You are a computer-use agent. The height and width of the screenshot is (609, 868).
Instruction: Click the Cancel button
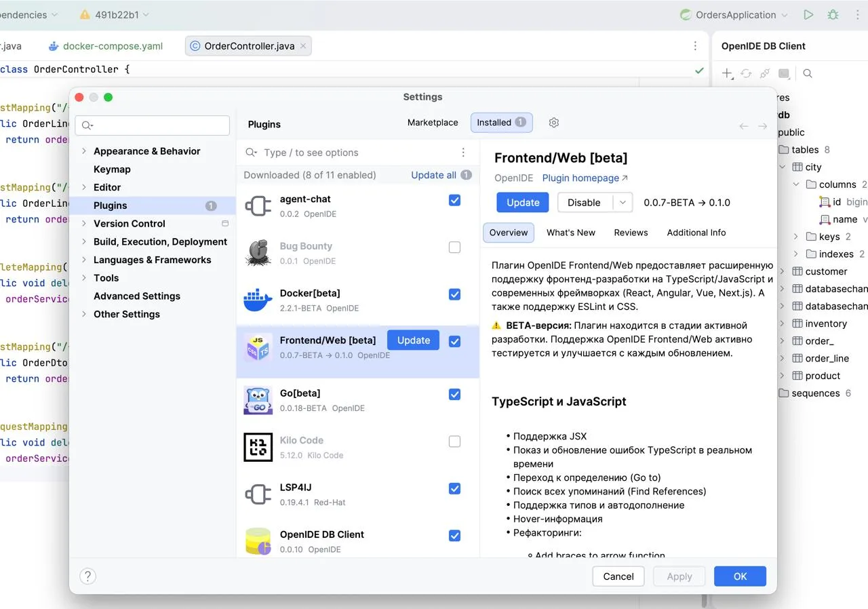[618, 576]
